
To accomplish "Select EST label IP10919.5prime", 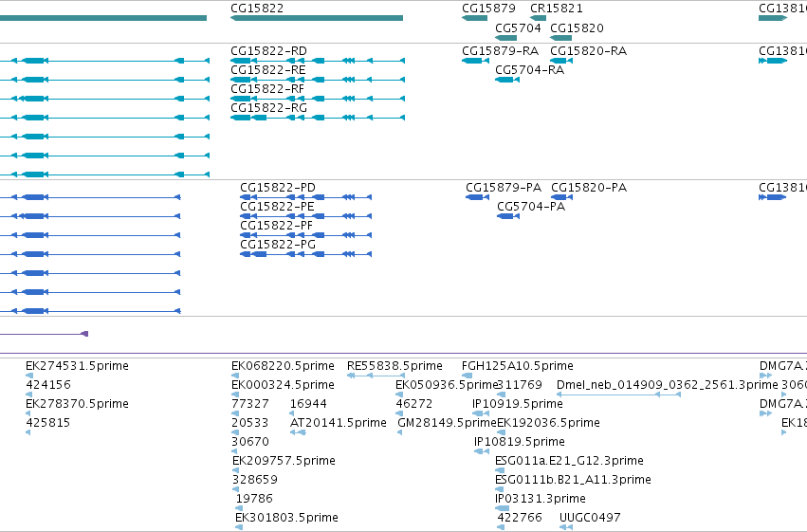I will click(x=518, y=404).
